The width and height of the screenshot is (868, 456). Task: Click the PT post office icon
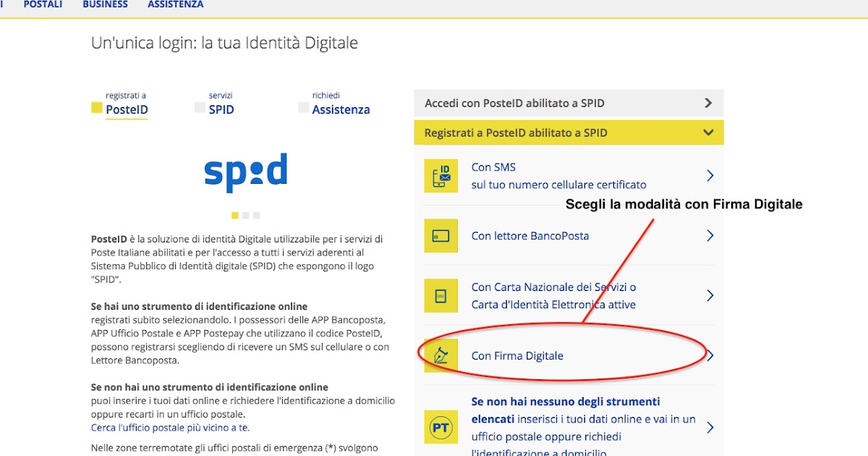[x=441, y=427]
